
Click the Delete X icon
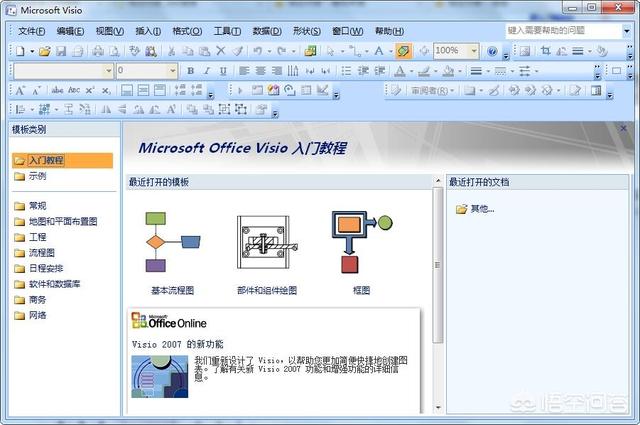point(220,51)
